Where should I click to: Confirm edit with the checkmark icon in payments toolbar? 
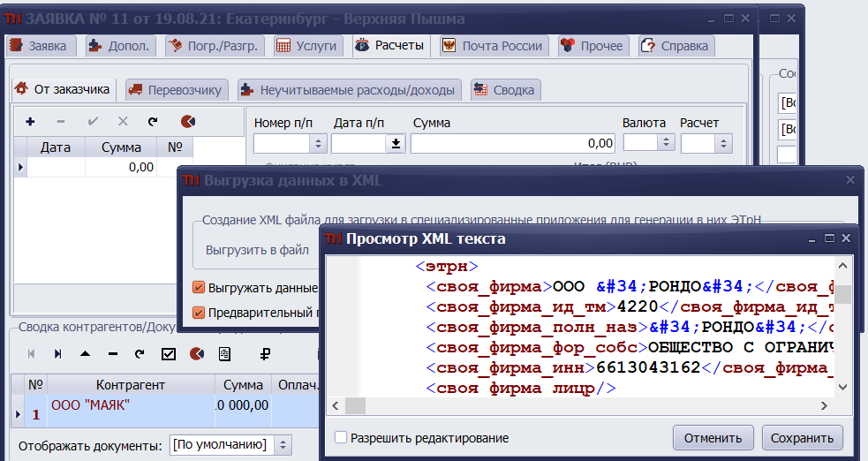point(93,122)
